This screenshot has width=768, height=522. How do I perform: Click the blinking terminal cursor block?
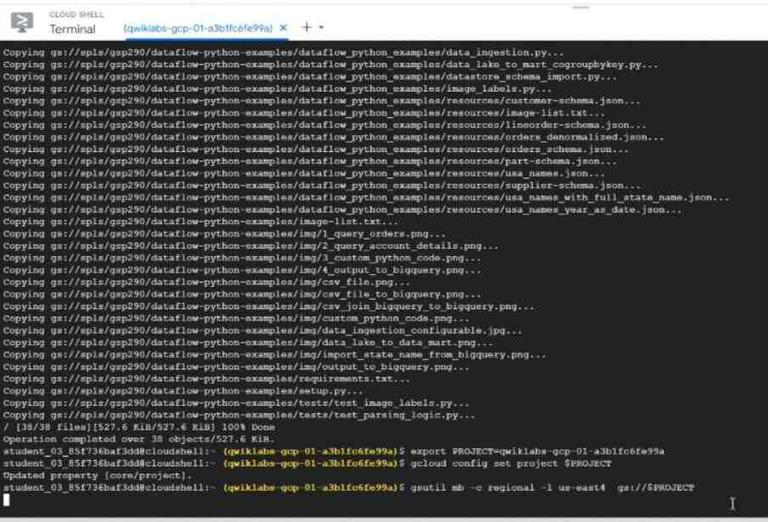[6, 500]
